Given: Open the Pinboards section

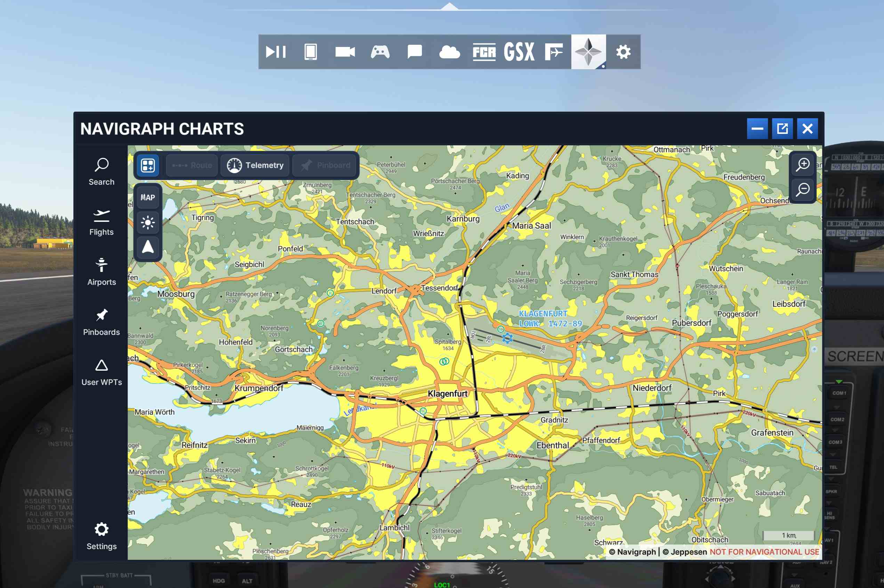Looking at the screenshot, I should [101, 321].
